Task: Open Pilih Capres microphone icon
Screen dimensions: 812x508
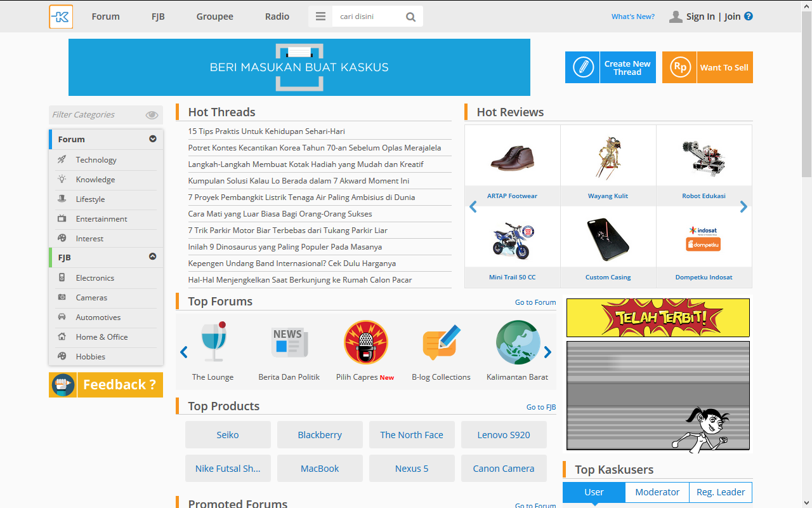Action: [x=365, y=342]
